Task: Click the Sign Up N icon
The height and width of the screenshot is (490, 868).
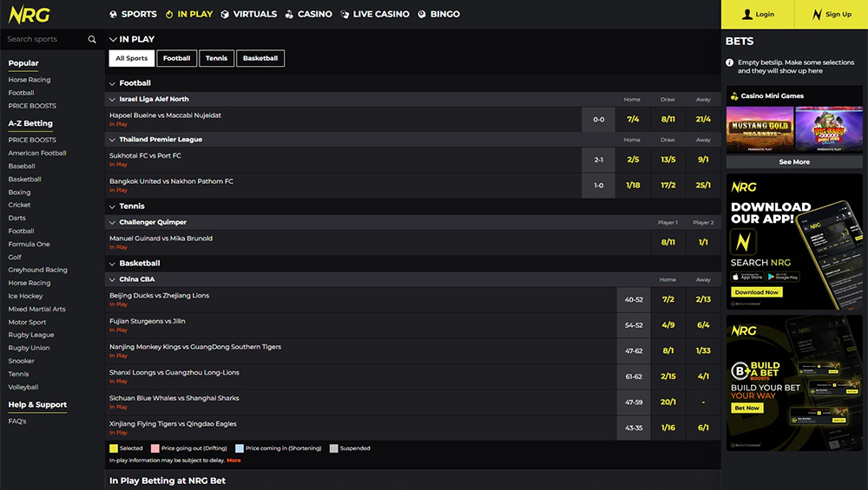Action: [x=817, y=15]
